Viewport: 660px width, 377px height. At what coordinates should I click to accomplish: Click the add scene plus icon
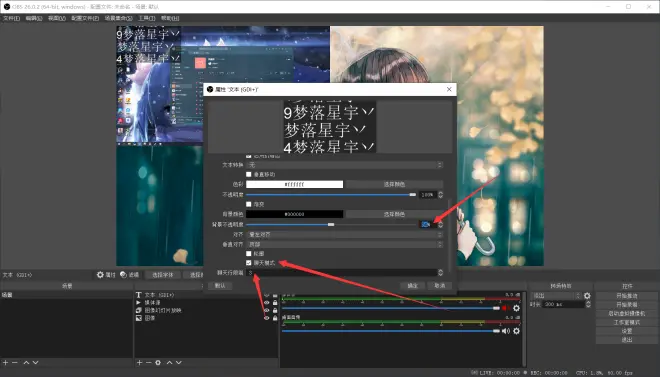(x=5, y=362)
